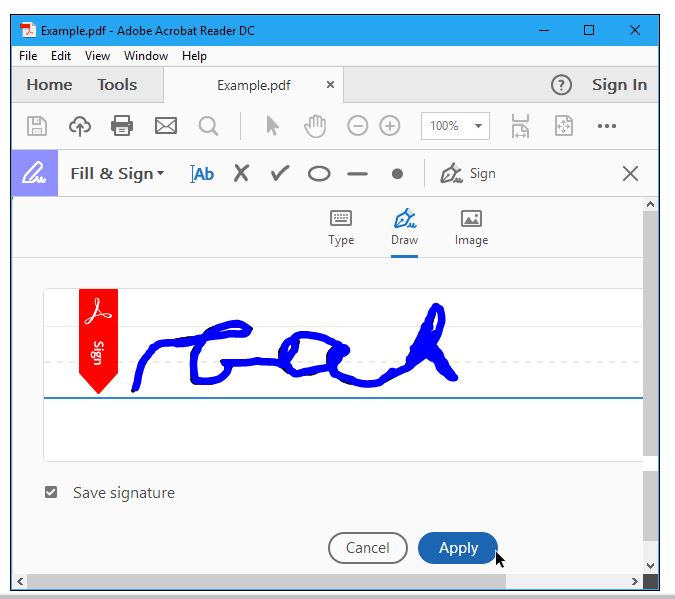
Task: Select the Example.pdf document tab
Action: pyautogui.click(x=254, y=85)
